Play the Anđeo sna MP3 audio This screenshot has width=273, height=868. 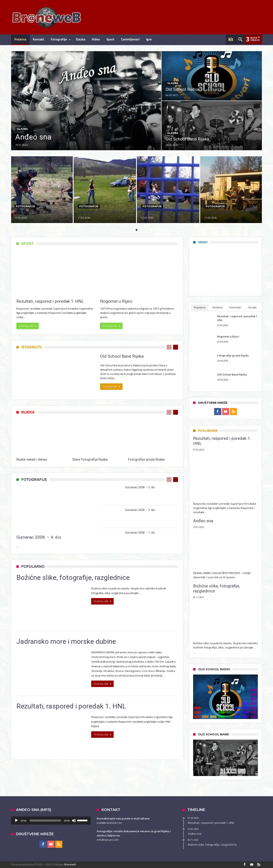[16, 820]
